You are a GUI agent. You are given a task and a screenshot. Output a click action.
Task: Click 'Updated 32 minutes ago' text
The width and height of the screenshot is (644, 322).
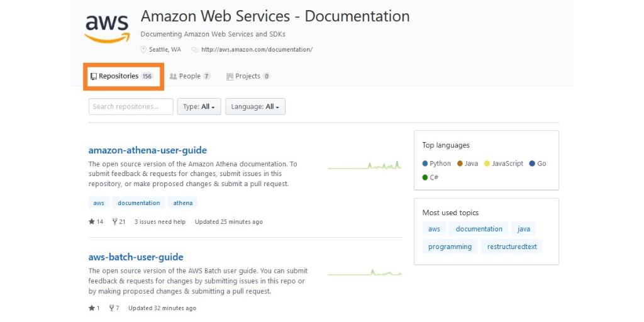[162, 308]
